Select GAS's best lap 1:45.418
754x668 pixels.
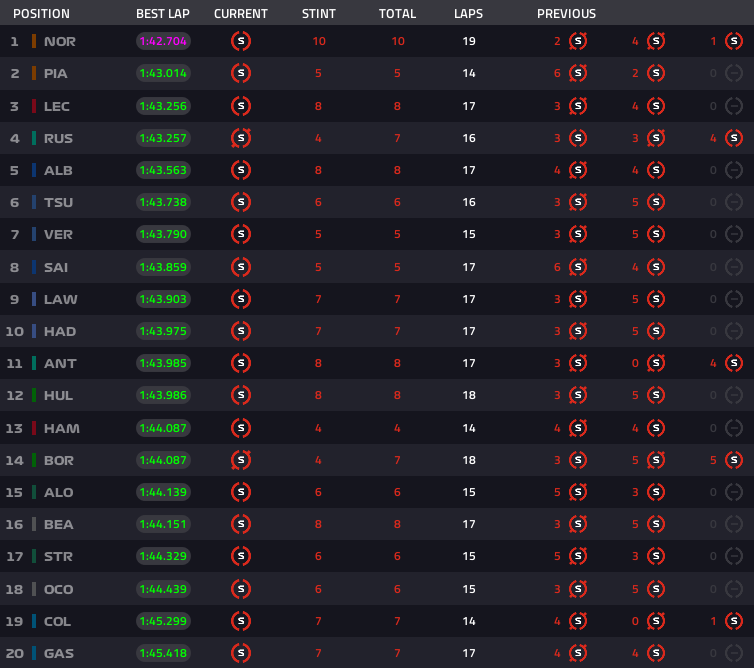[x=163, y=653]
